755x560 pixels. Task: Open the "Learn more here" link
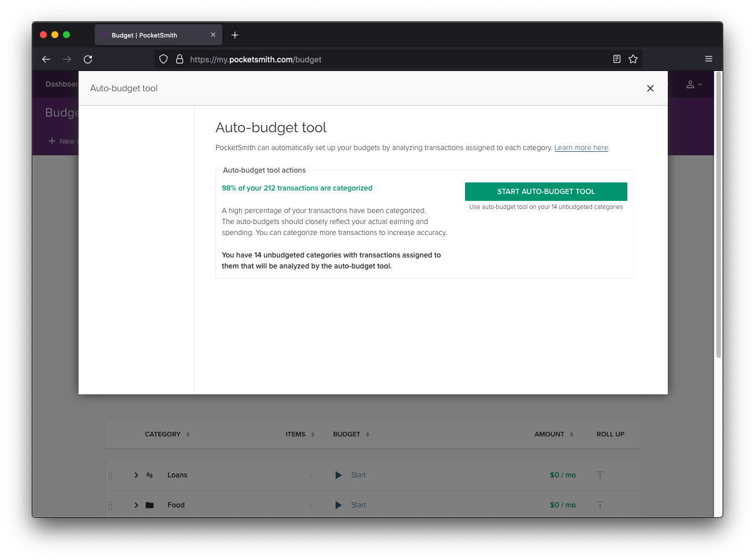(581, 147)
